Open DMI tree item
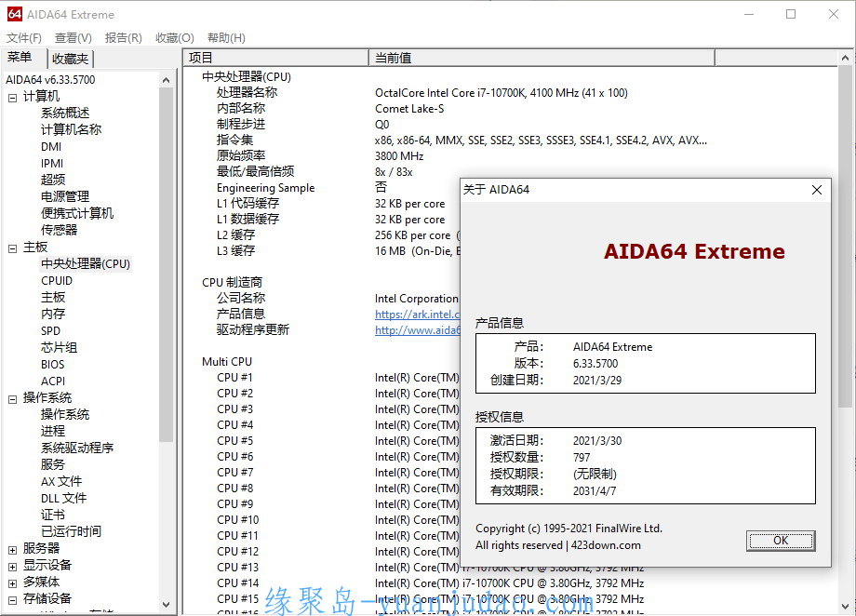 pos(51,147)
